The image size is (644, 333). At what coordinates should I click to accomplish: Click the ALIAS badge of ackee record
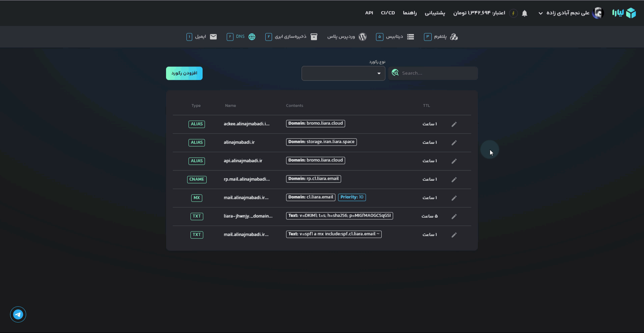(x=197, y=124)
